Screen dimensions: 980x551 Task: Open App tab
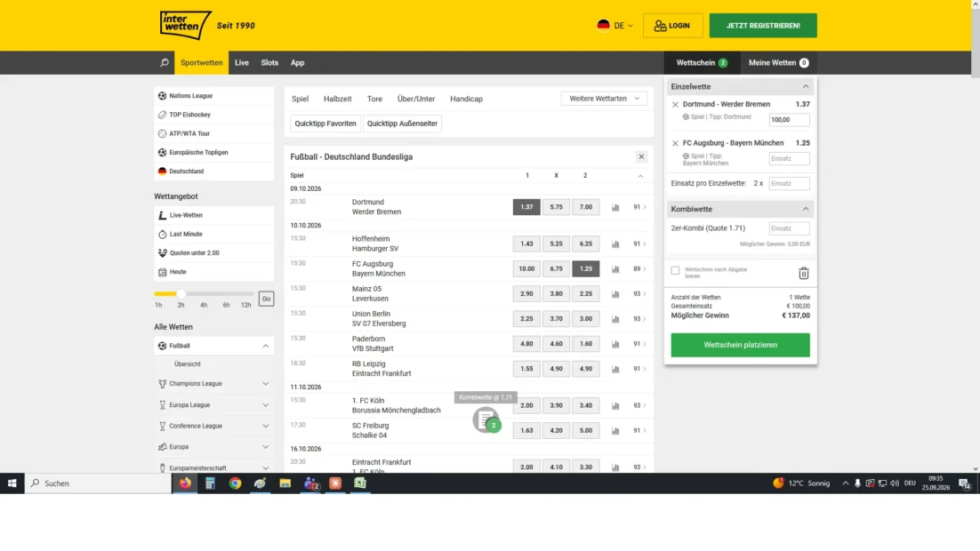click(298, 62)
